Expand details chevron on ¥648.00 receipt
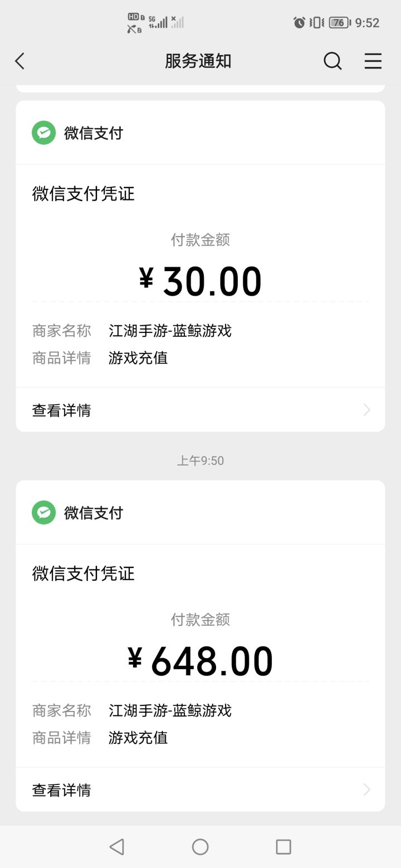The height and width of the screenshot is (868, 401). pos(366,790)
